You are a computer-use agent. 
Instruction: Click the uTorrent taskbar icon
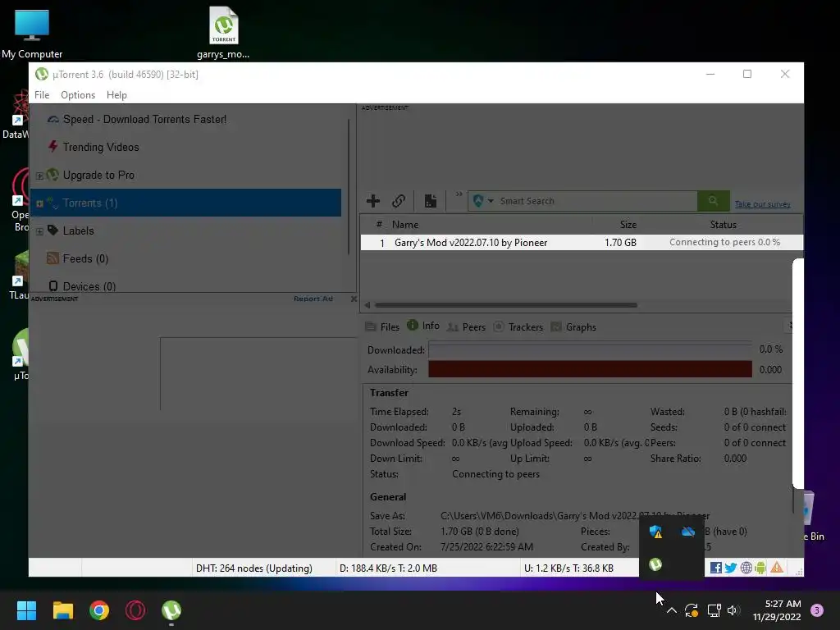(x=171, y=610)
